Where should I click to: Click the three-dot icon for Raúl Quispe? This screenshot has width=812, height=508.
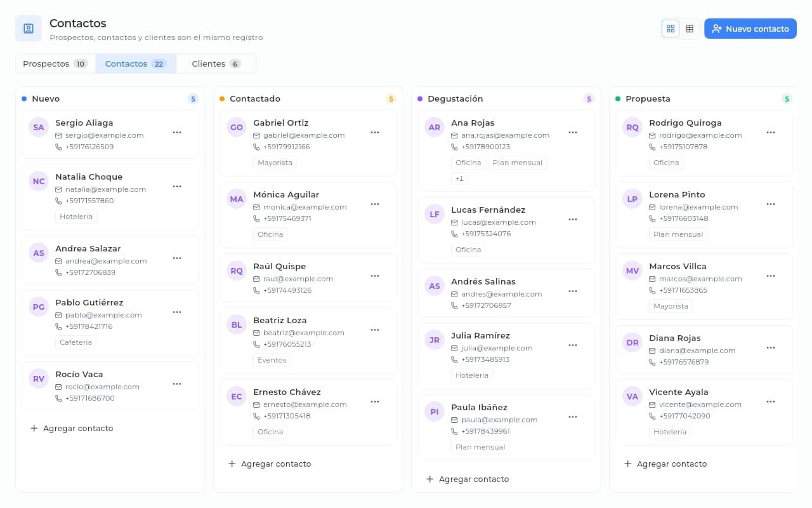(375, 276)
